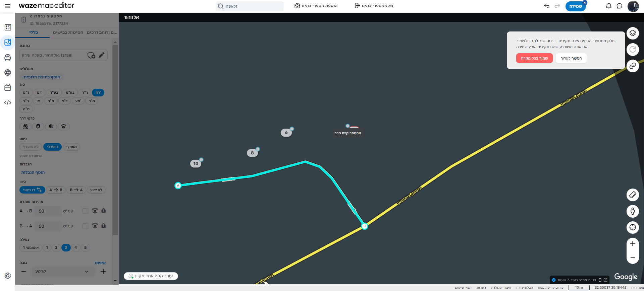Click the red שמור בכל מקרה button
644x291 pixels.
pos(534,58)
